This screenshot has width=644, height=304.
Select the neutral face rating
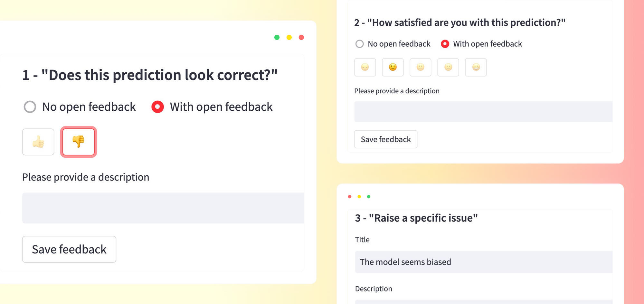420,67
